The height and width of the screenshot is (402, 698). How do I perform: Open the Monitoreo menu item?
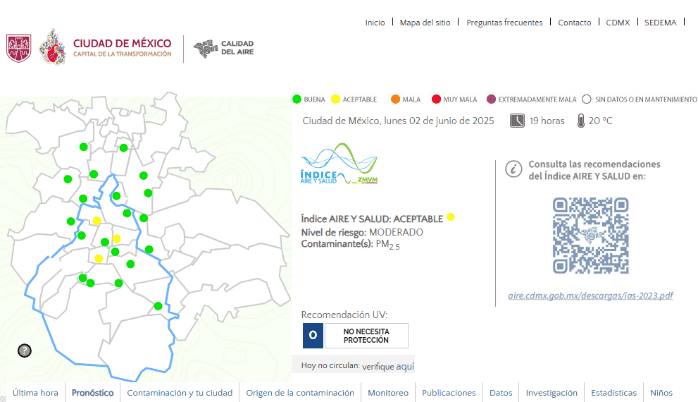[x=387, y=393]
